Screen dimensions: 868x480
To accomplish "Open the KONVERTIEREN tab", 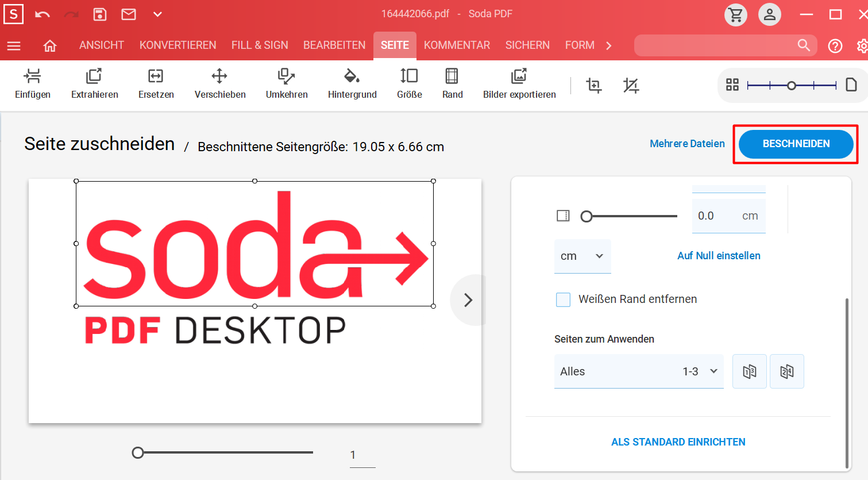I will pyautogui.click(x=178, y=45).
